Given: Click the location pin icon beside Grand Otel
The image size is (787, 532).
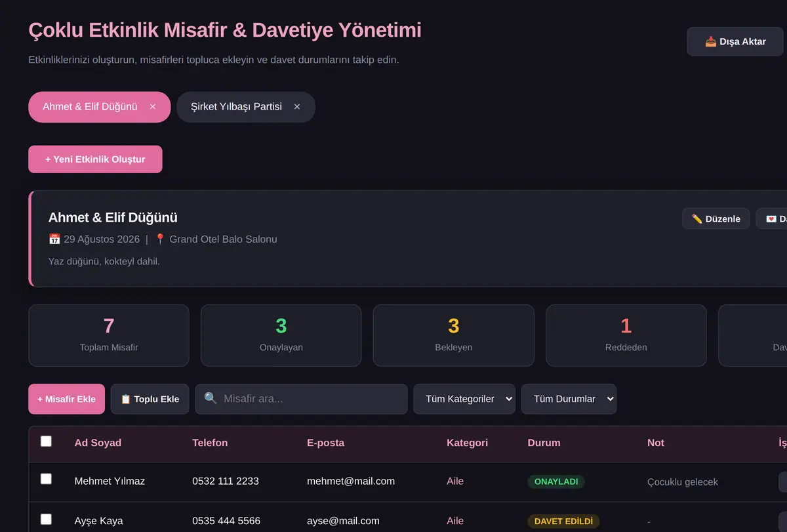Looking at the screenshot, I should coord(160,239).
